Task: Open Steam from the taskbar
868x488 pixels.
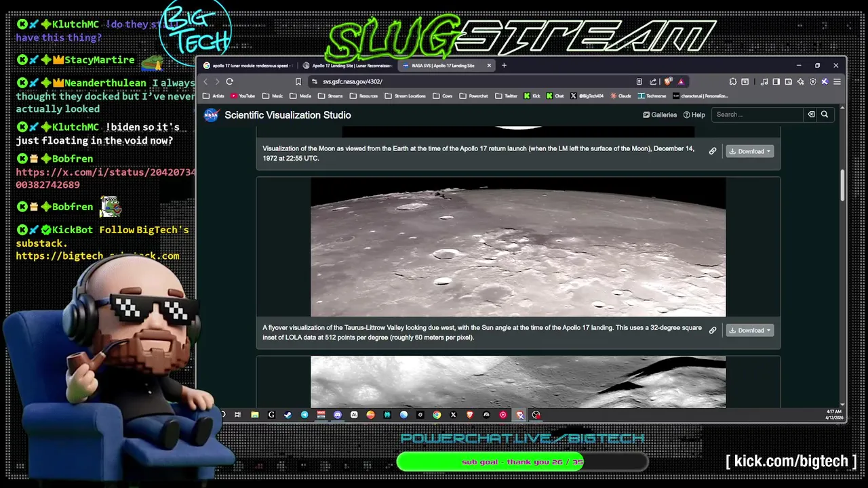Action: pyautogui.click(x=288, y=415)
